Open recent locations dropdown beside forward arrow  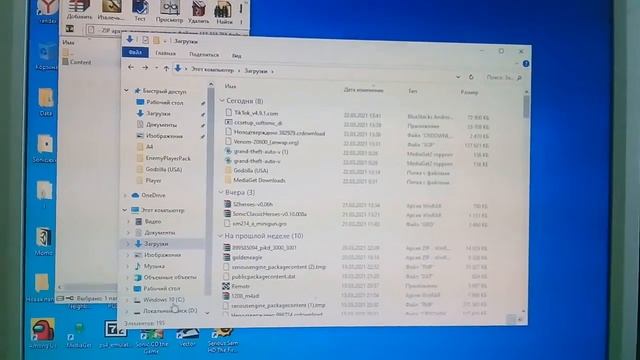(x=156, y=68)
